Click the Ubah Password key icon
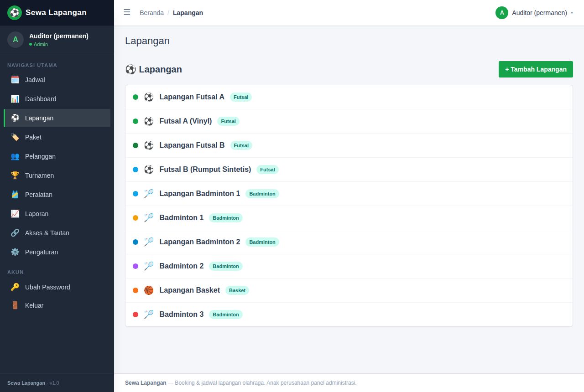Screen dimensions: 584x392 click(x=15, y=287)
